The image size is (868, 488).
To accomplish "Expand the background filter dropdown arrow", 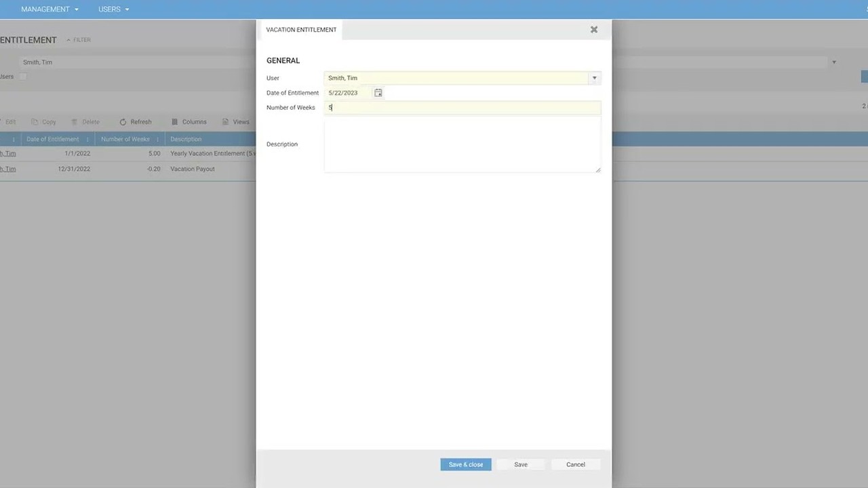I will [834, 62].
